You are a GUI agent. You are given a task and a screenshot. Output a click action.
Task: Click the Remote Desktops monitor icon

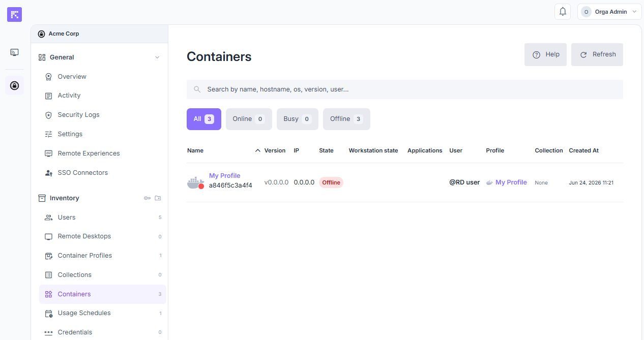49,236
